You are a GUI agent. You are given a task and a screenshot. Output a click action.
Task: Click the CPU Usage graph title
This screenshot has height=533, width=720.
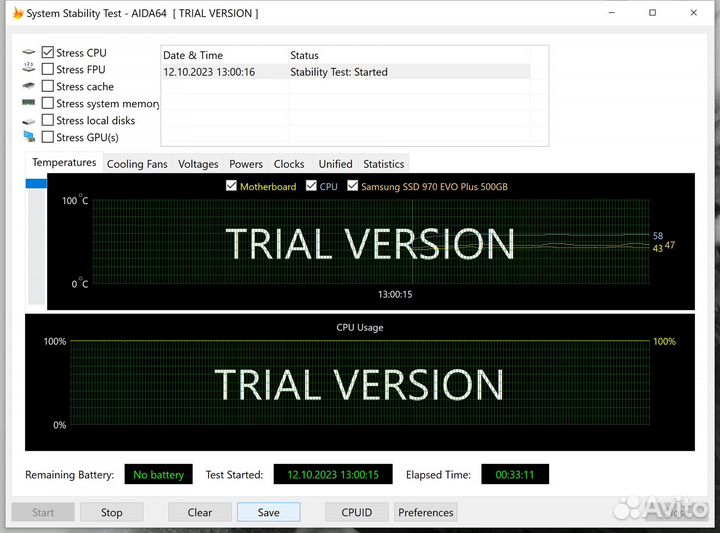coord(360,327)
